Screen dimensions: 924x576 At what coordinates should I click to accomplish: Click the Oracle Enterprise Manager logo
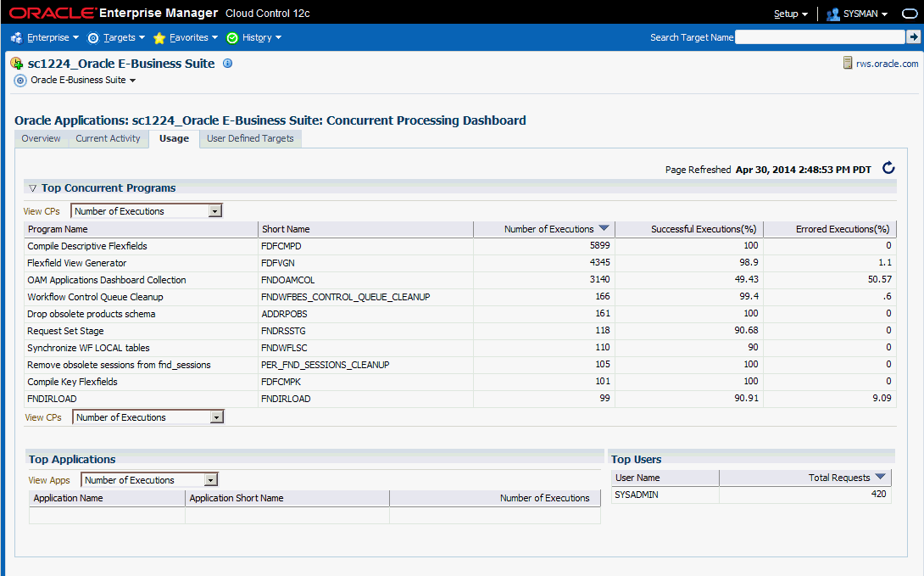point(159,13)
